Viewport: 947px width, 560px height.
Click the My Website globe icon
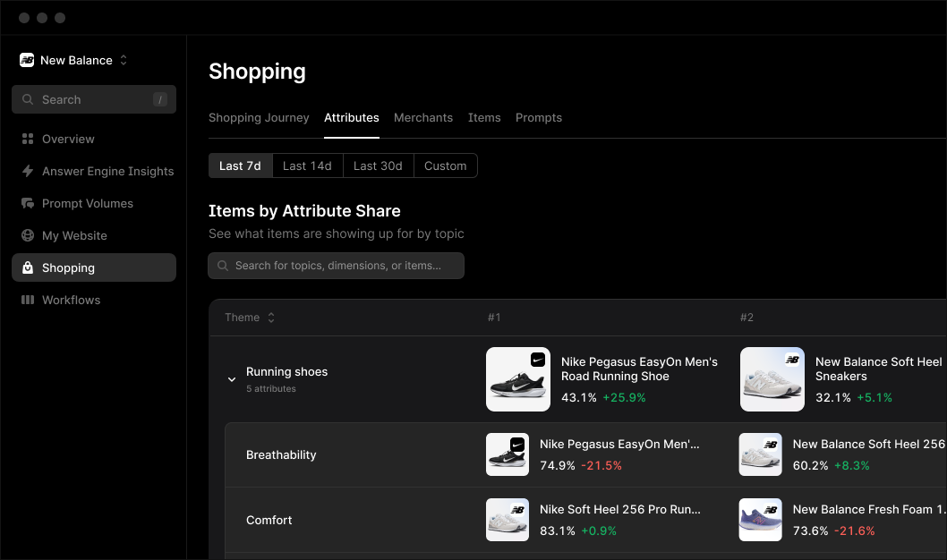pyautogui.click(x=27, y=235)
